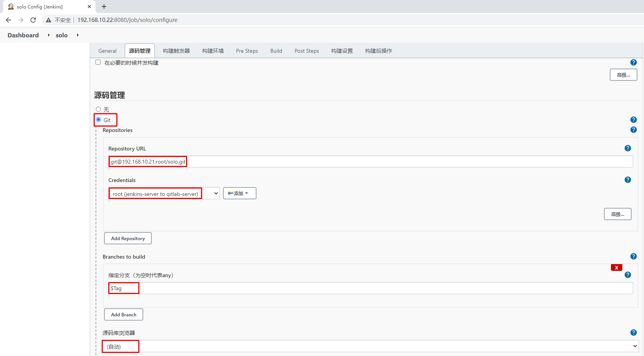Expand the solo breadcrumb arrow
644x356 pixels.
pos(78,35)
